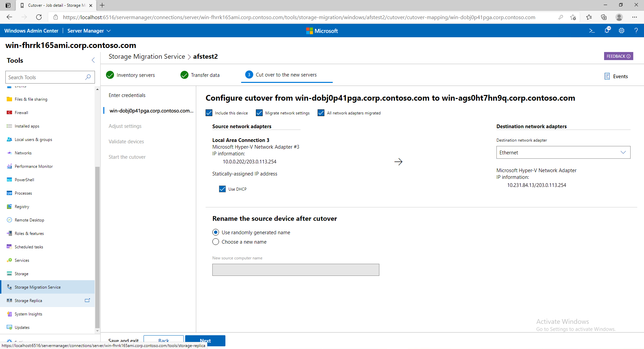Image resolution: width=644 pixels, height=349 pixels.
Task: Select Use randomly generated name
Action: (216, 232)
